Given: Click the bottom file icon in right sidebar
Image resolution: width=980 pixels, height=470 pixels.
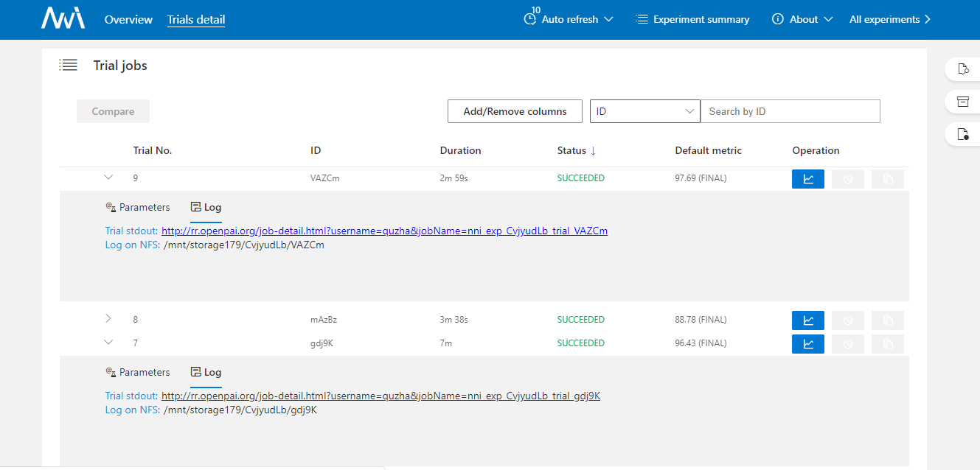Looking at the screenshot, I should (962, 134).
